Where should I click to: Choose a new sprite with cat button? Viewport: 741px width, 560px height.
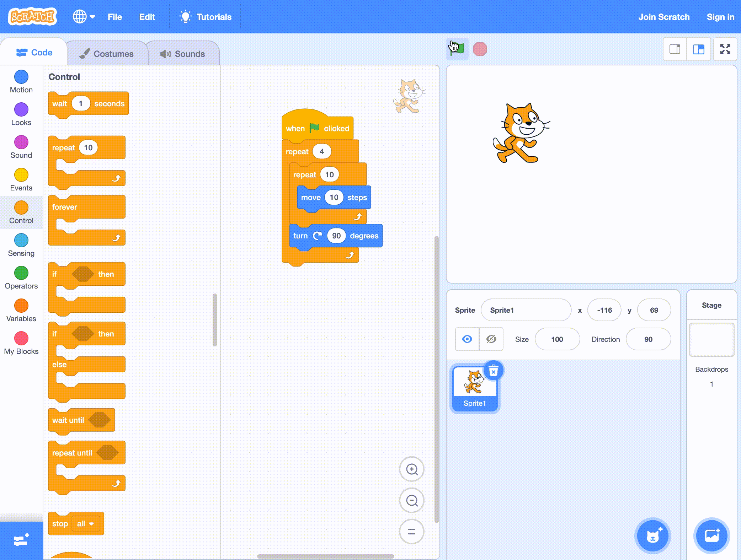coord(652,536)
